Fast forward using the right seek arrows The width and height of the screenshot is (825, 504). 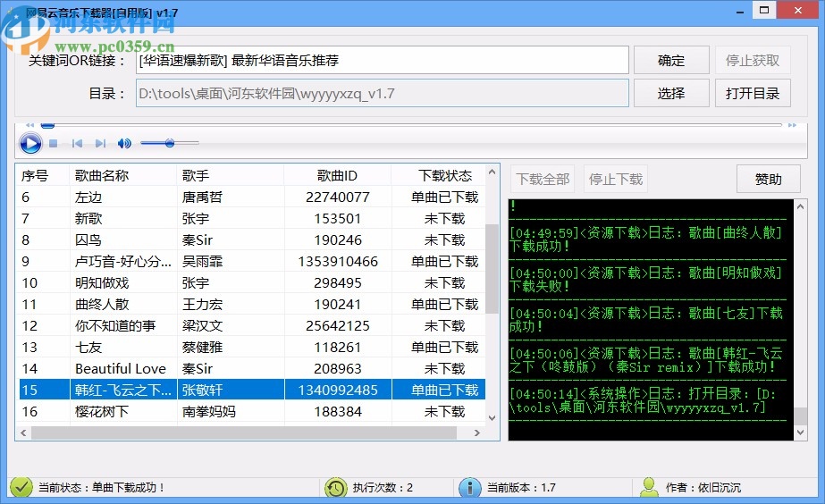(x=792, y=125)
